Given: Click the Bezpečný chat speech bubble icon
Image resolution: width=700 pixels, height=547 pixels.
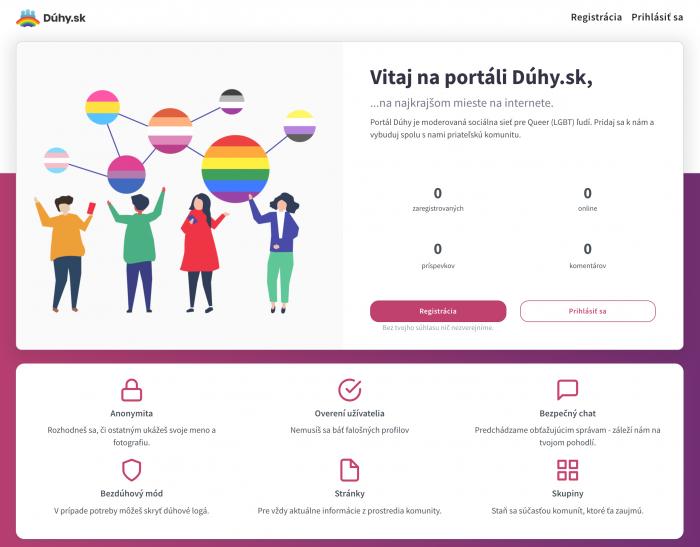Looking at the screenshot, I should coord(567,390).
